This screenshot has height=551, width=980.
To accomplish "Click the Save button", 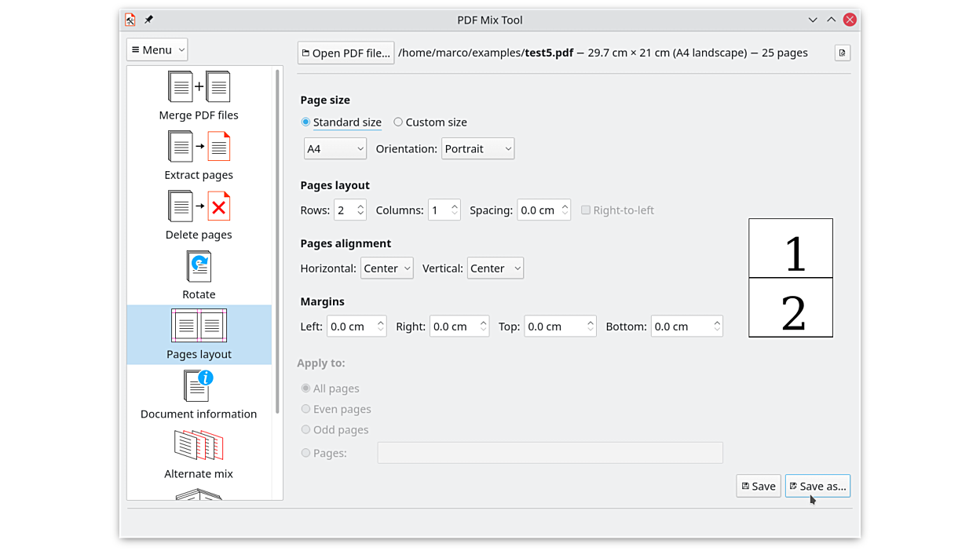I will tap(758, 487).
